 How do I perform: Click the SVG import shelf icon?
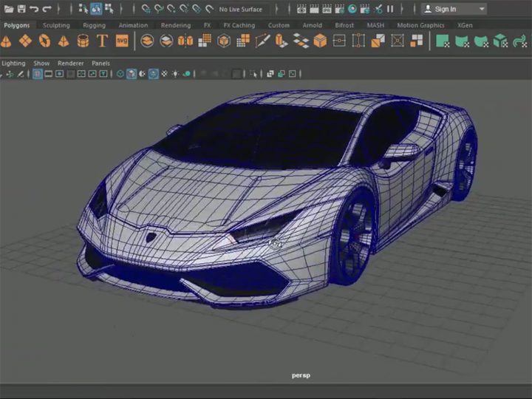point(122,41)
